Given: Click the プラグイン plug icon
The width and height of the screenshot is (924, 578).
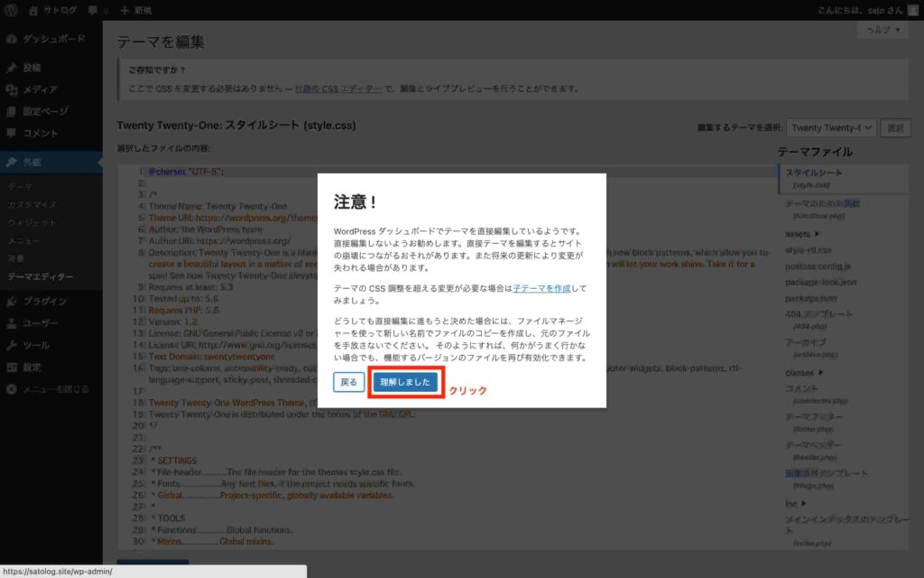Looking at the screenshot, I should pyautogui.click(x=11, y=302).
